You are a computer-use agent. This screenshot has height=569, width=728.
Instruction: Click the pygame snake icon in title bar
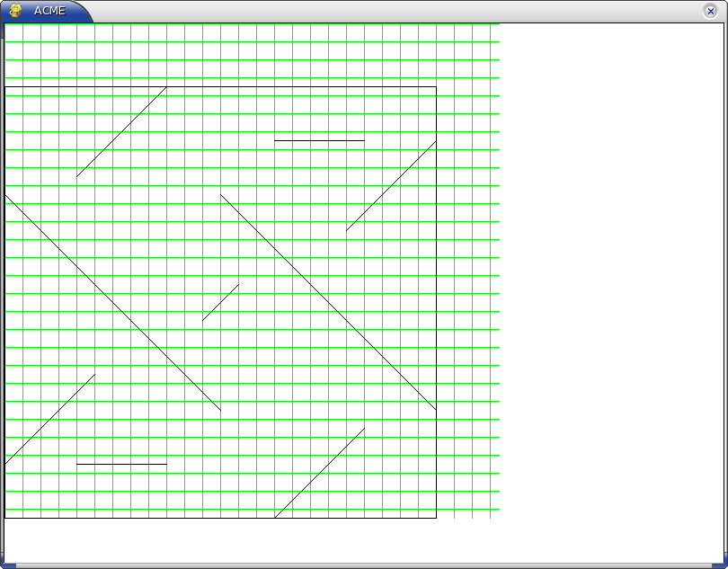[x=15, y=10]
